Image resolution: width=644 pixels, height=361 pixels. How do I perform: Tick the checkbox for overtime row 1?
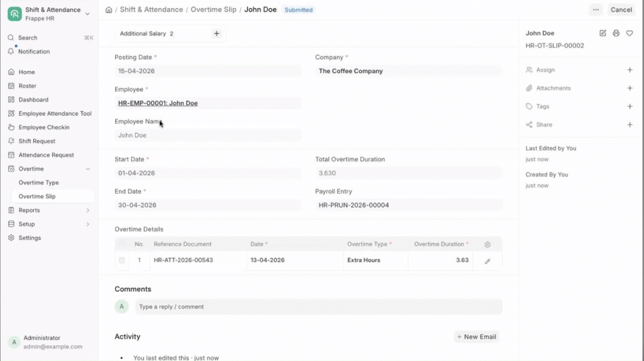coord(121,260)
